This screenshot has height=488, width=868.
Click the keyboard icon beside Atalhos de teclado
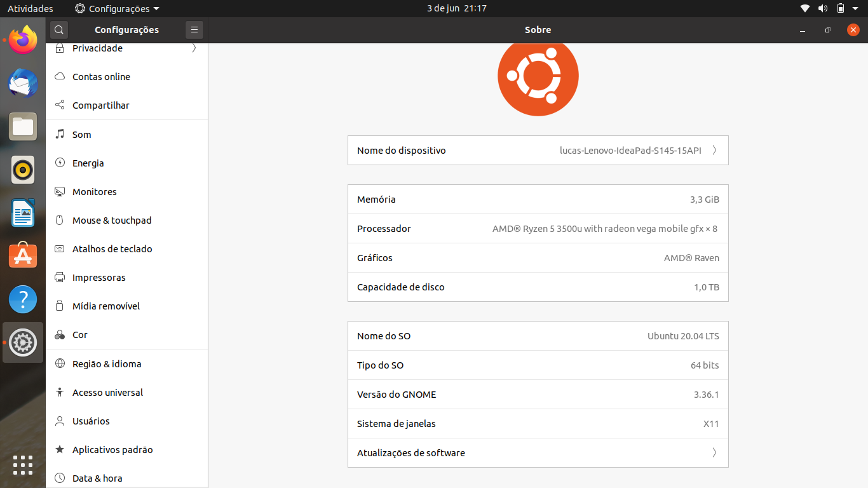60,249
